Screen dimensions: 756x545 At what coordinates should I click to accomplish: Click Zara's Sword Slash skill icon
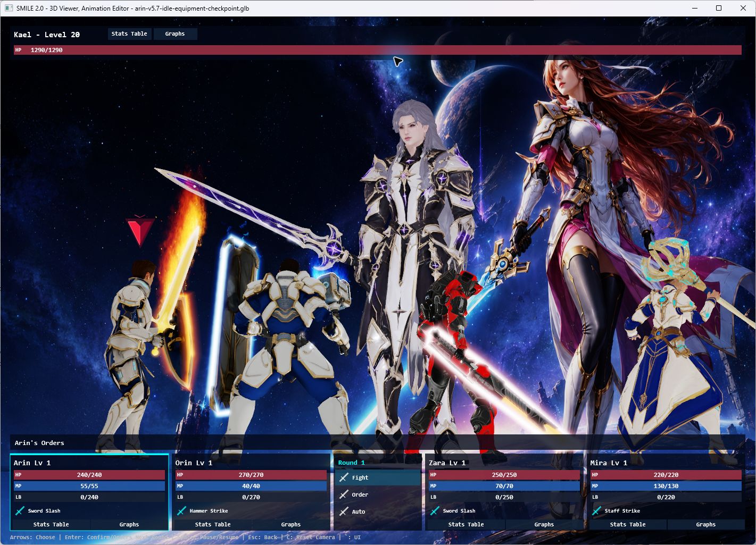(435, 510)
